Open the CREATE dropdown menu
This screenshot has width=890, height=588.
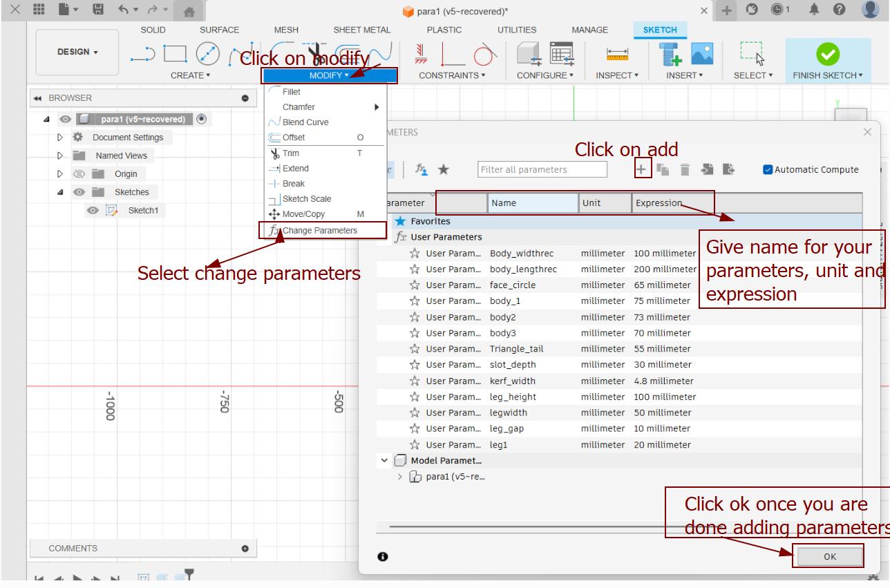pyautogui.click(x=190, y=75)
